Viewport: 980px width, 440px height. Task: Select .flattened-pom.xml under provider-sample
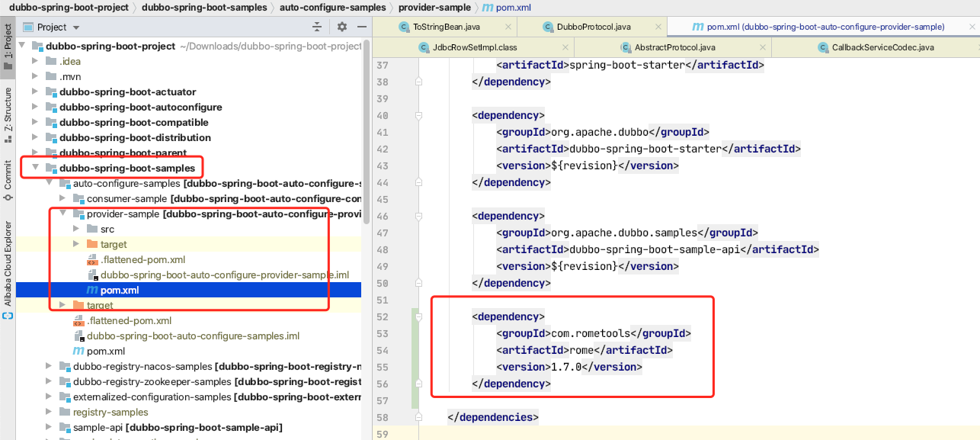tap(143, 259)
